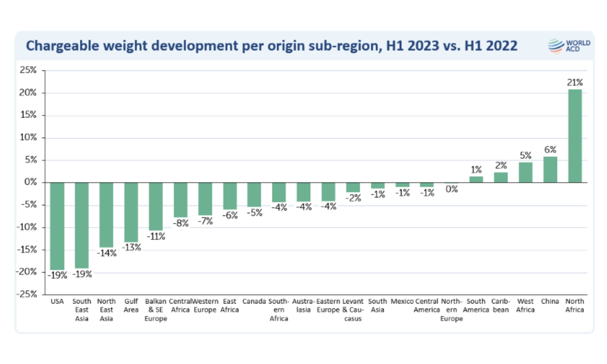The height and width of the screenshot is (364, 607).
Task: Select the Western Europe bar
Action: click(x=205, y=199)
